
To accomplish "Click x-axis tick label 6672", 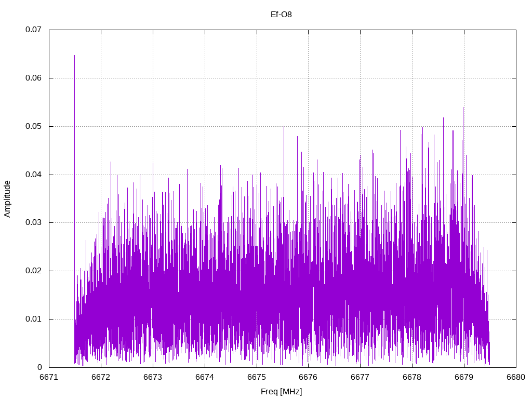I will [x=101, y=377].
